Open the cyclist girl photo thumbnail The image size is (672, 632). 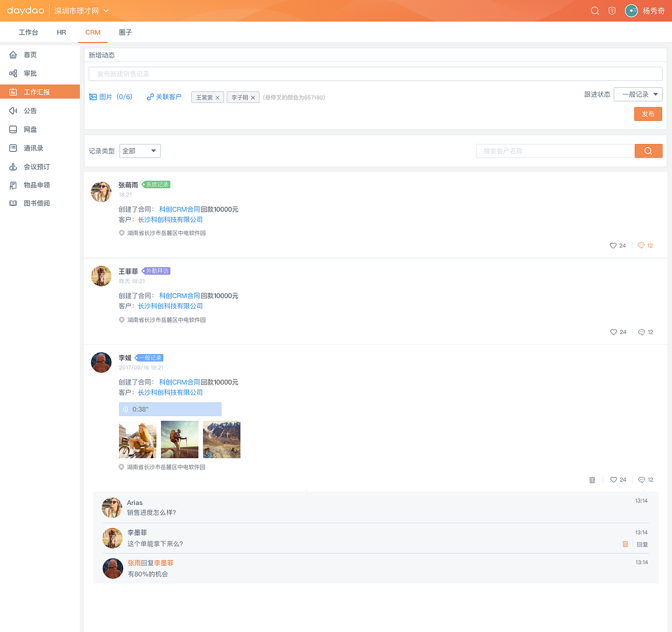[x=138, y=439]
